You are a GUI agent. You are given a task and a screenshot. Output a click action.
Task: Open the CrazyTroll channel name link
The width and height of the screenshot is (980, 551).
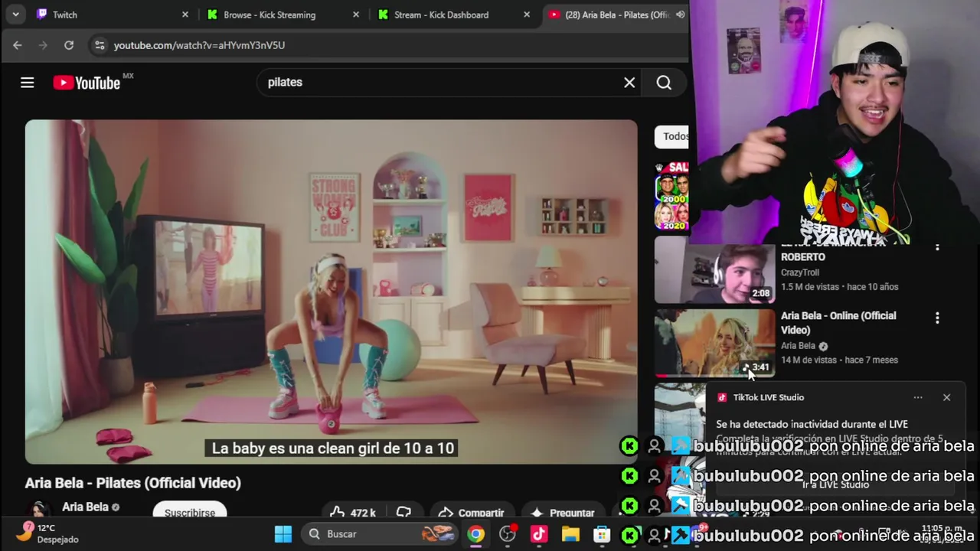pos(800,272)
